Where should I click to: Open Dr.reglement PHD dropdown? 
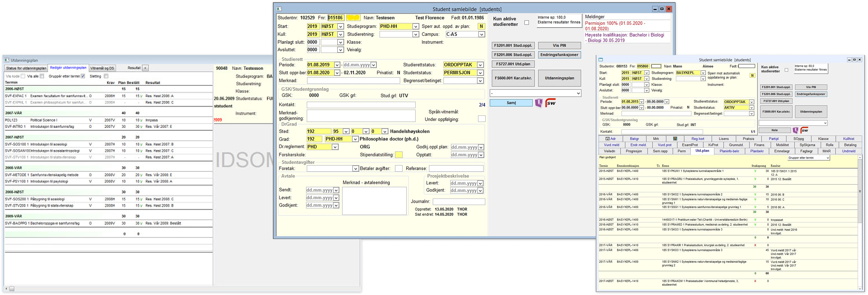click(x=335, y=147)
